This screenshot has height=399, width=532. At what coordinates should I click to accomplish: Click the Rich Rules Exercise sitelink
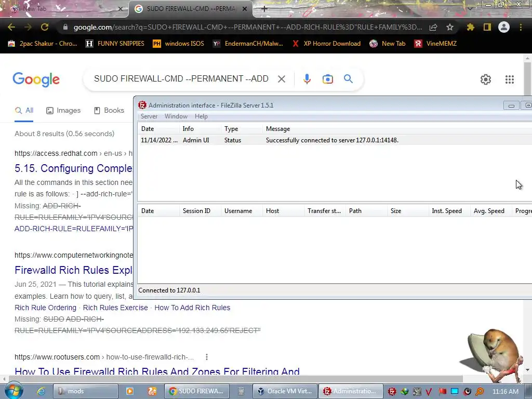tap(115, 308)
